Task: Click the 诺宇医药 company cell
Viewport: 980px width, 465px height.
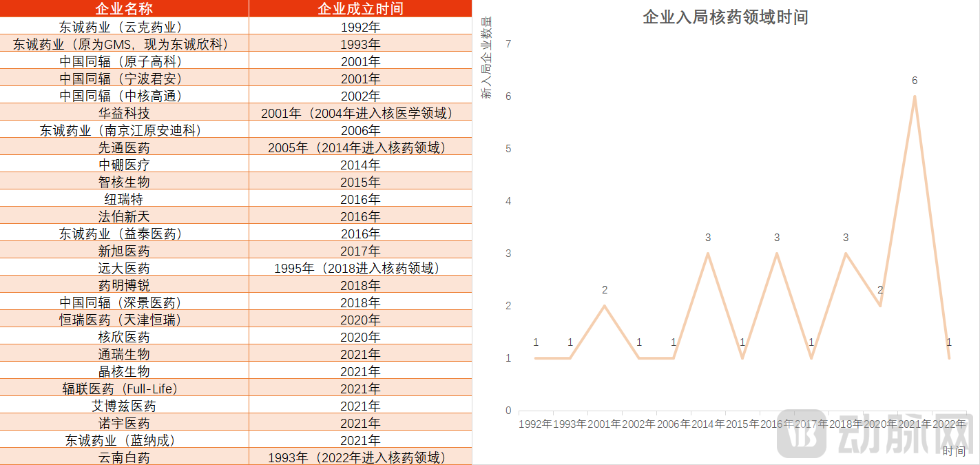Action: [124, 422]
